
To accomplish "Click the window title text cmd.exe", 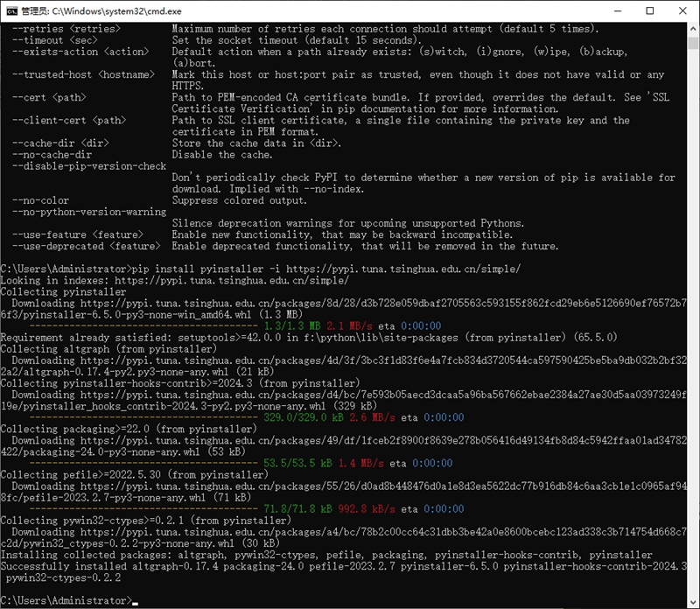I will (101, 11).
